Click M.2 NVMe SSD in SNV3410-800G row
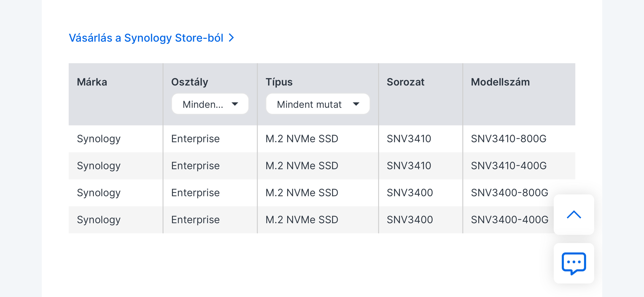644x297 pixels. 302,139
